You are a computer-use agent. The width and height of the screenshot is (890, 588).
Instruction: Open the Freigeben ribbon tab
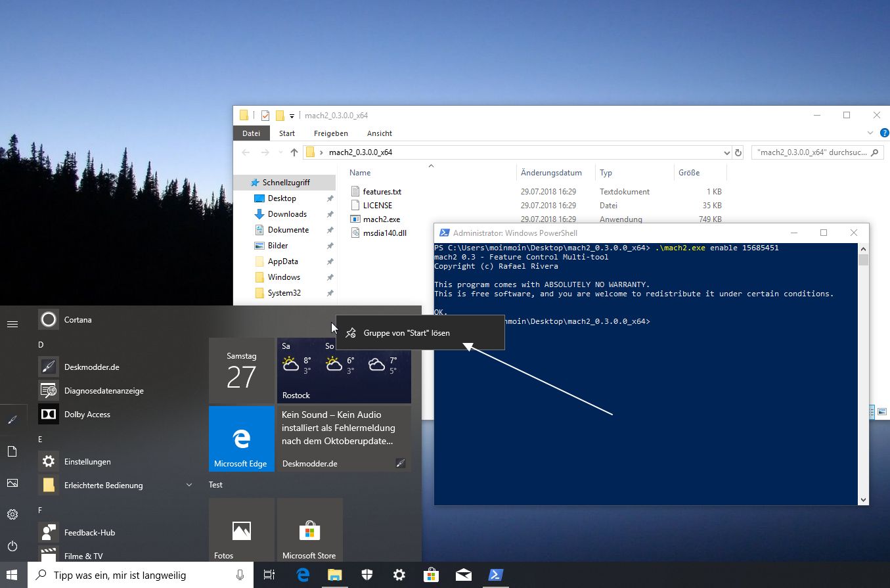331,133
